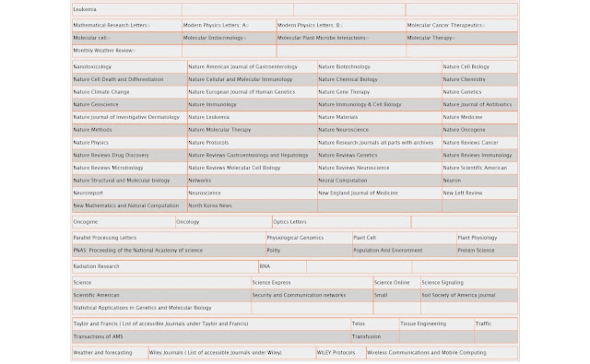Screen dimensions: 590x364
Task: Open Nature Cell Death and Differentiation
Action: tap(118, 79)
